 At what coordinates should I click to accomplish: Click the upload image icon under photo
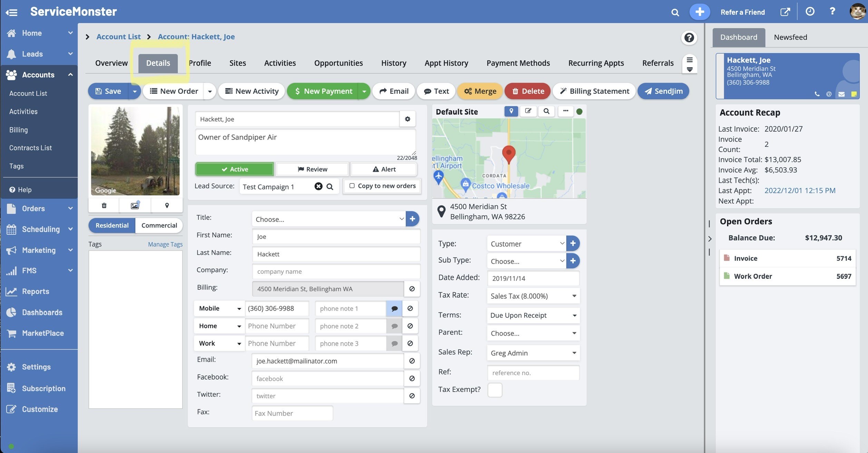click(x=135, y=205)
